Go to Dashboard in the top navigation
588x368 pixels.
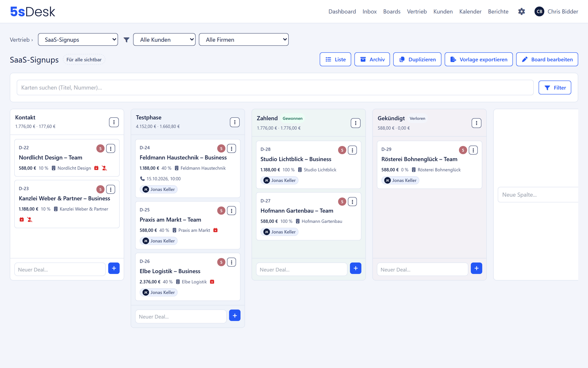point(342,11)
